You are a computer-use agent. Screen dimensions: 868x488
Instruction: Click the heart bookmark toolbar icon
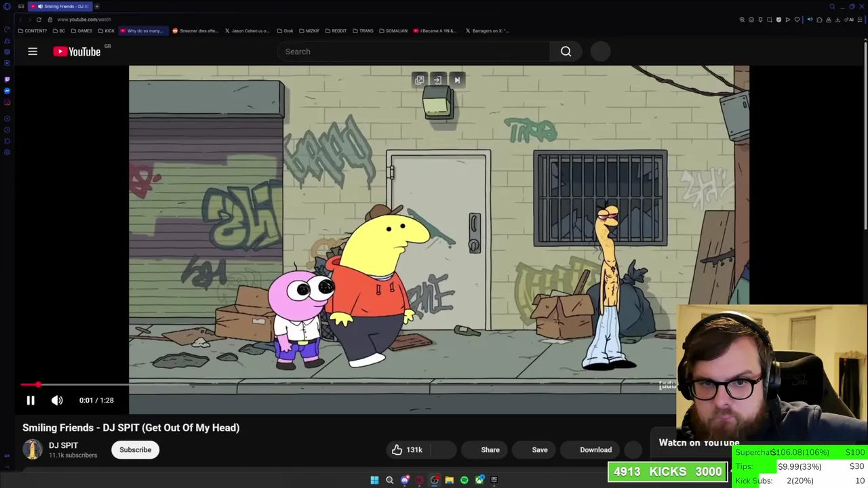click(797, 20)
